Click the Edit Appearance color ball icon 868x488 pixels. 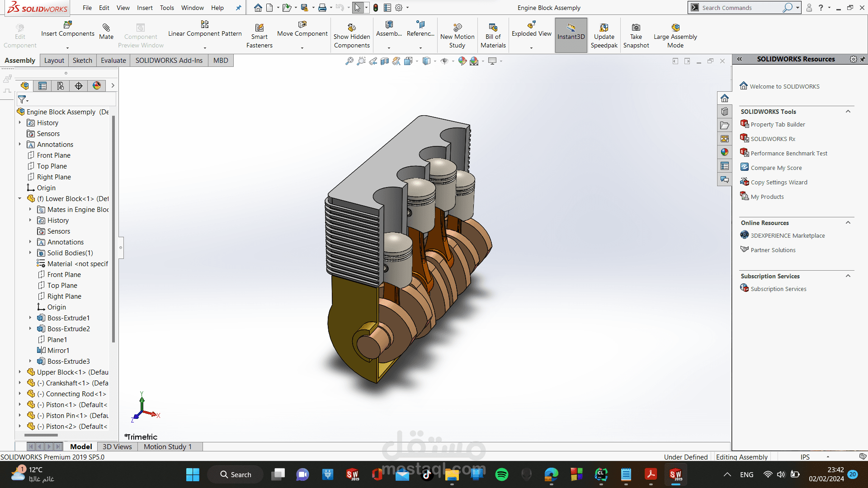[462, 61]
